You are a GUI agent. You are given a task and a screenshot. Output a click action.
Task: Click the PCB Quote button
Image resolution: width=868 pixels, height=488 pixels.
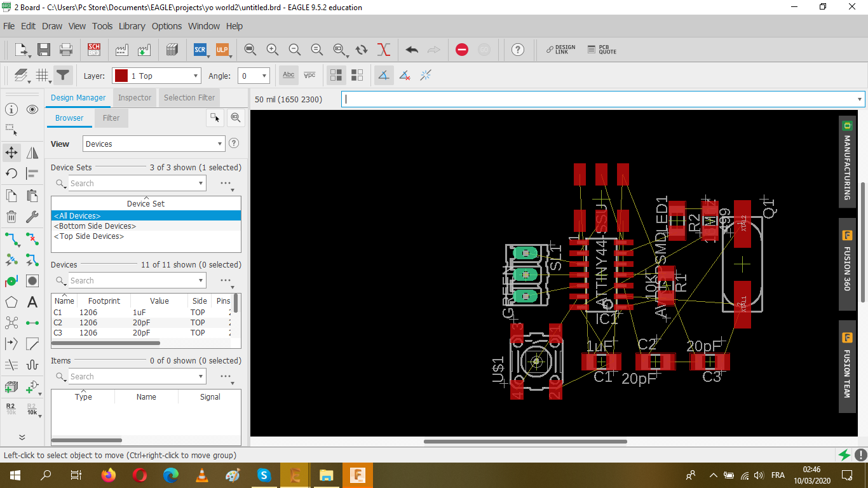(602, 50)
